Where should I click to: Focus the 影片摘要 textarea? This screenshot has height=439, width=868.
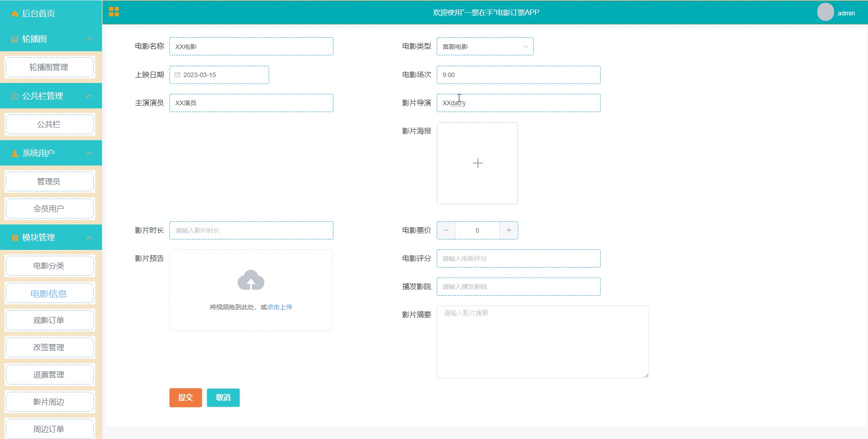point(543,342)
